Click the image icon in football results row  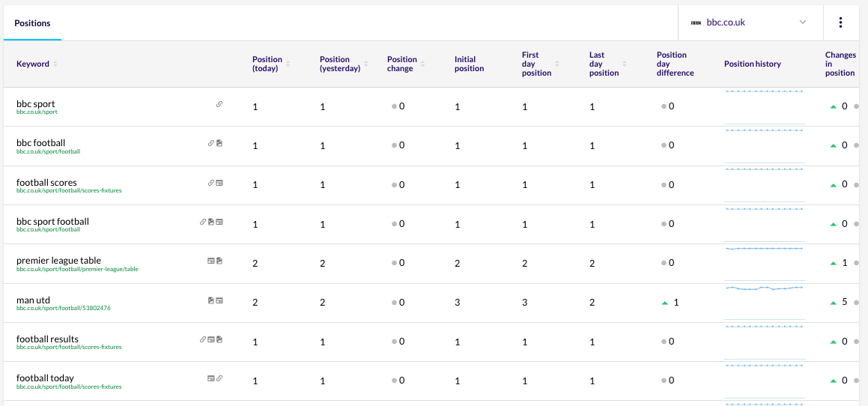click(x=219, y=339)
